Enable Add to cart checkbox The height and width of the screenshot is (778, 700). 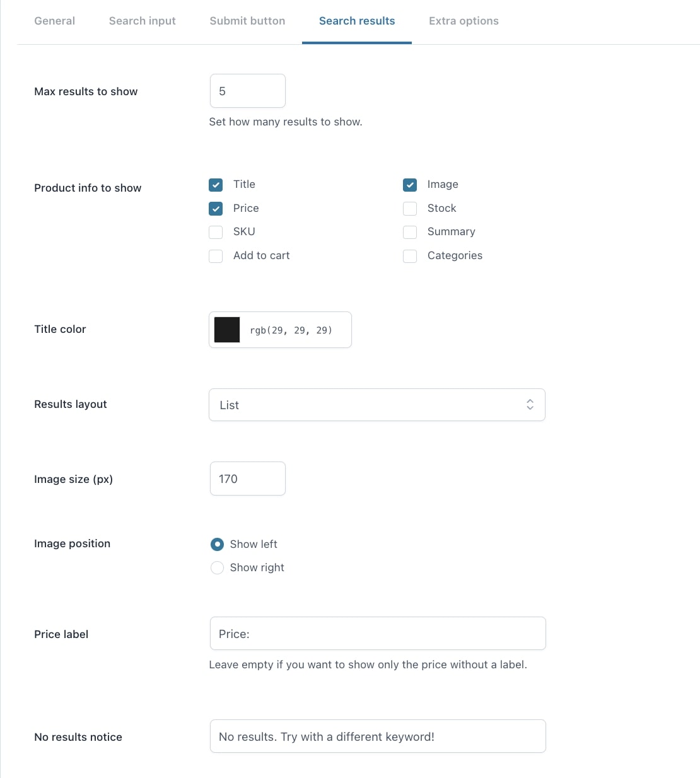coord(216,256)
